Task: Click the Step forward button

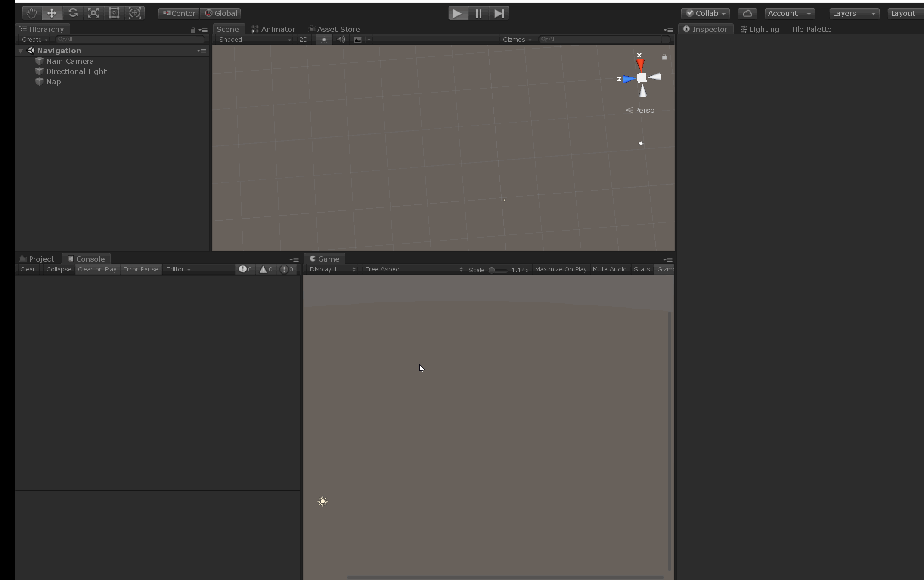Action: (499, 13)
